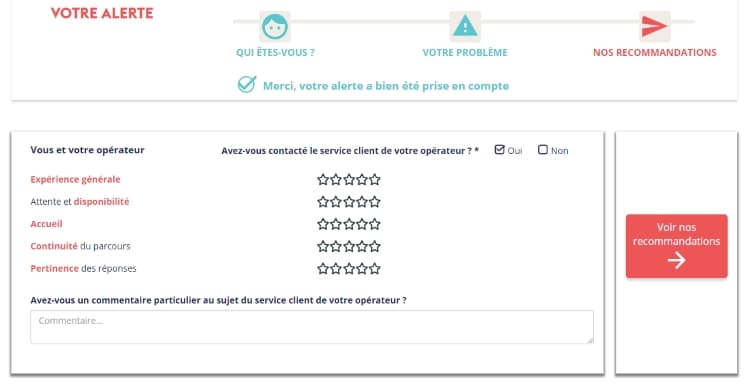Click the paper plane Nos recommandations icon
The height and width of the screenshot is (385, 750).
[x=655, y=26]
